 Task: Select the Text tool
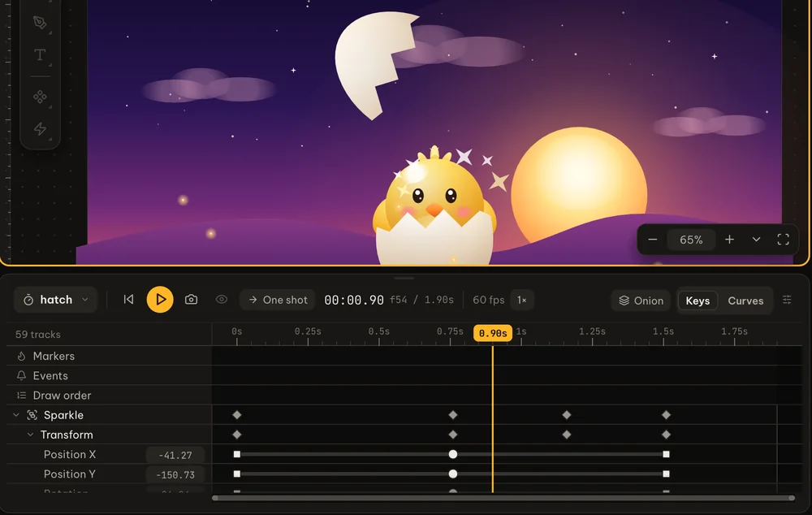tap(40, 55)
